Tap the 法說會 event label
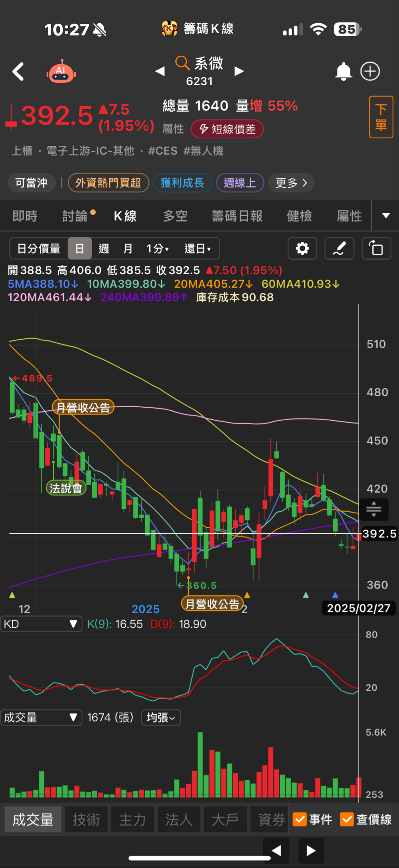This screenshot has width=399, height=868. [x=66, y=488]
